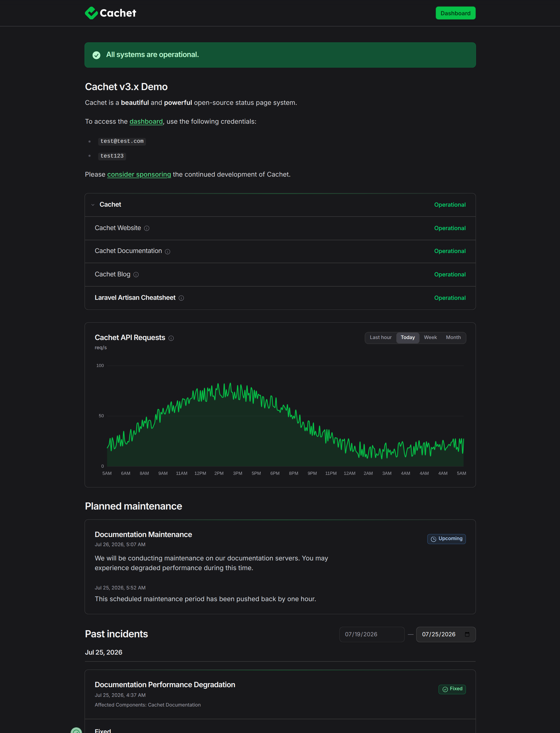This screenshot has width=560, height=733.
Task: Switch chart to Last hour
Action: click(381, 338)
